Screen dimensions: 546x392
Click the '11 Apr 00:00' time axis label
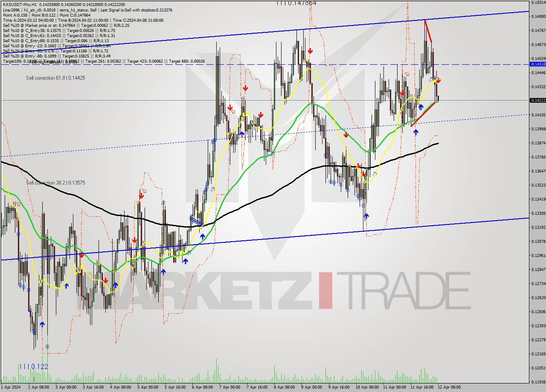pyautogui.click(x=394, y=387)
